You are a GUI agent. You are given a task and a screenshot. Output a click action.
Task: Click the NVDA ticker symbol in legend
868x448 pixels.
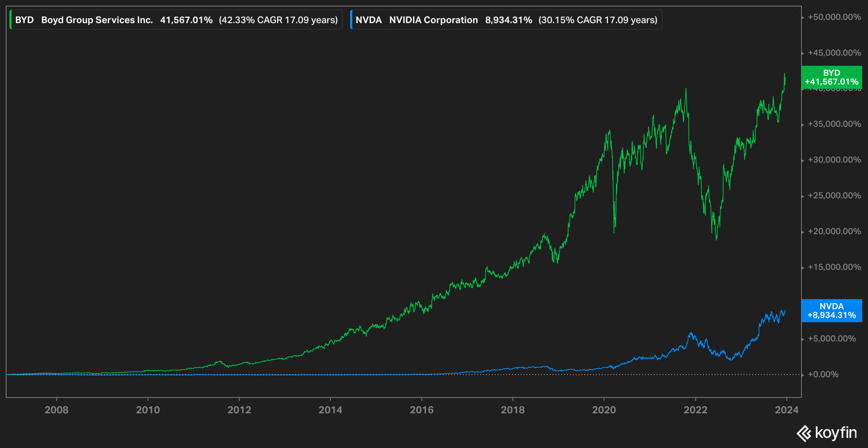point(369,20)
